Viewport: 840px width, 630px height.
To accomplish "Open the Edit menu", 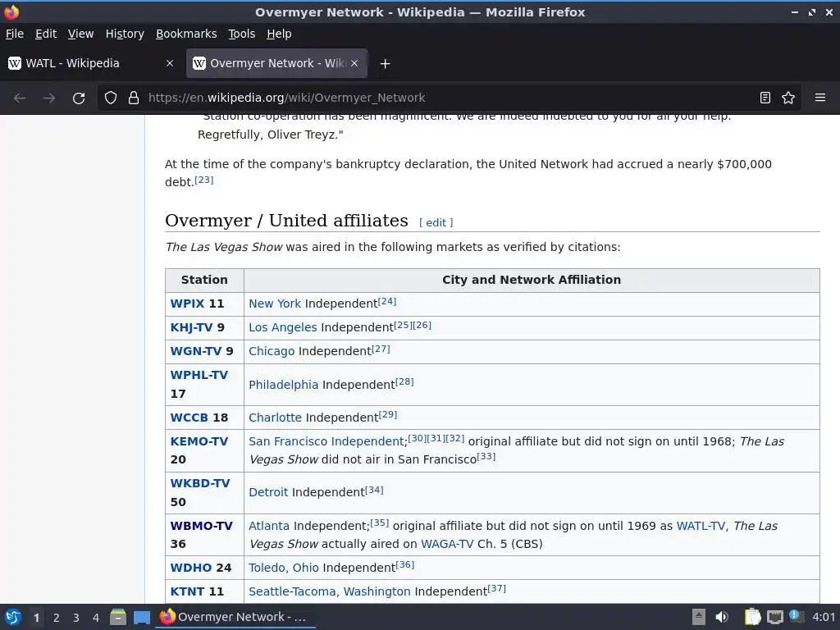I will tap(46, 34).
